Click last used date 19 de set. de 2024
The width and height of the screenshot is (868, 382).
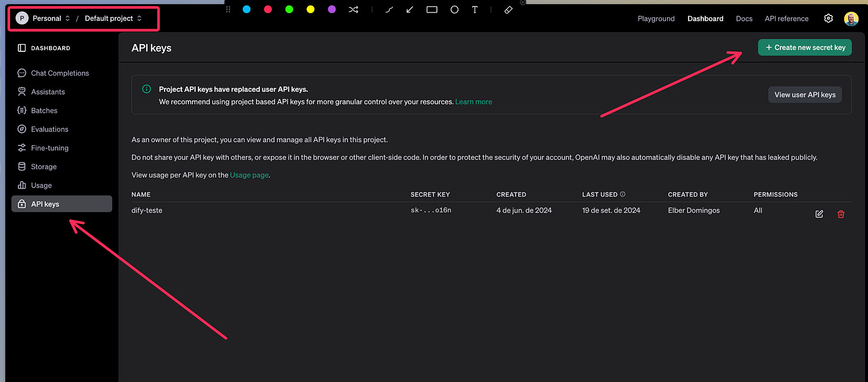point(611,210)
